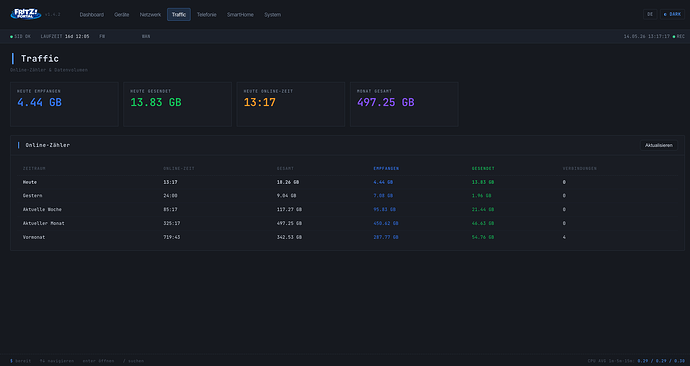Click the CPU AVG load readout
690x366 pixels.
click(x=636, y=361)
